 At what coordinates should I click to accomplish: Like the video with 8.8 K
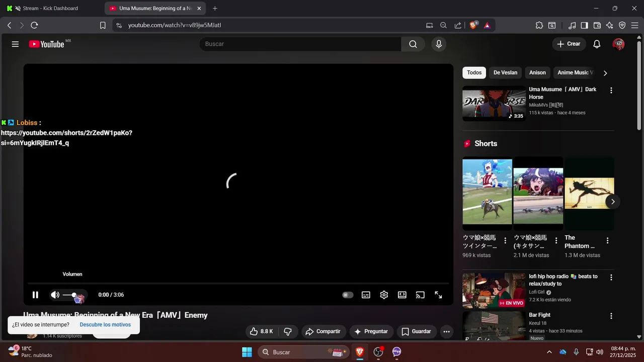(x=262, y=331)
